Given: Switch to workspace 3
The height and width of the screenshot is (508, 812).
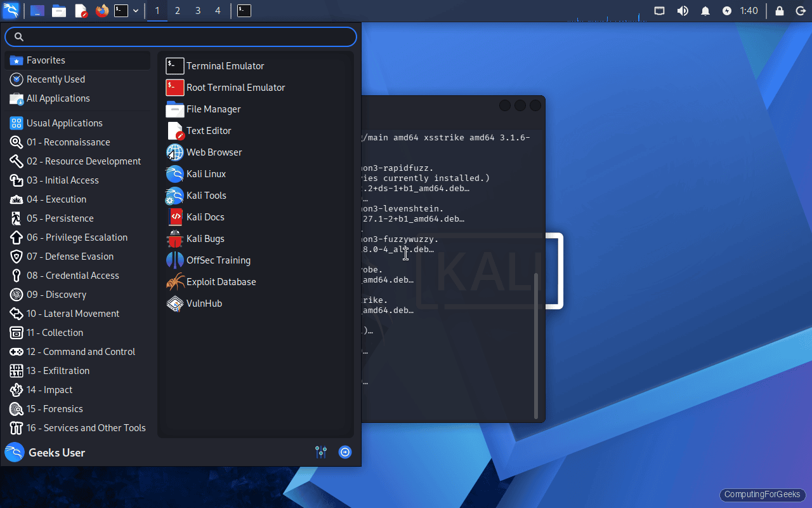Looking at the screenshot, I should (197, 10).
